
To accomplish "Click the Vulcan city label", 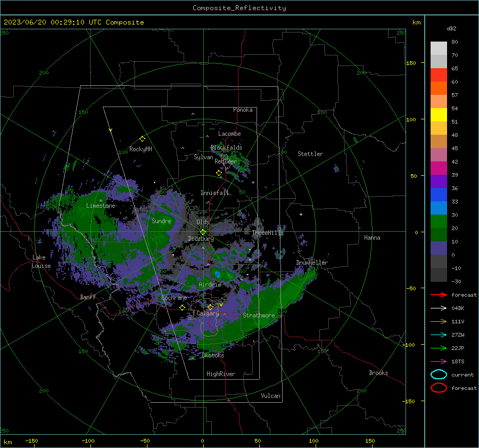I will (271, 396).
